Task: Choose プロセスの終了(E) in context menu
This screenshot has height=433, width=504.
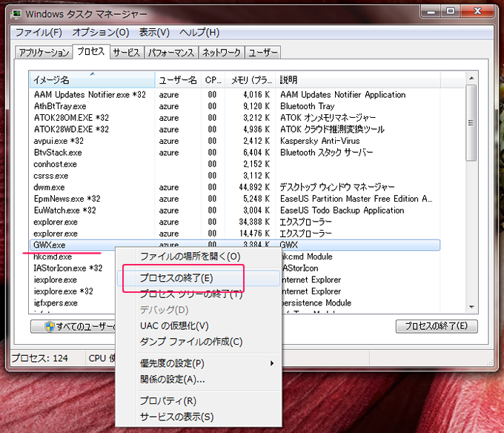Action: point(199,278)
